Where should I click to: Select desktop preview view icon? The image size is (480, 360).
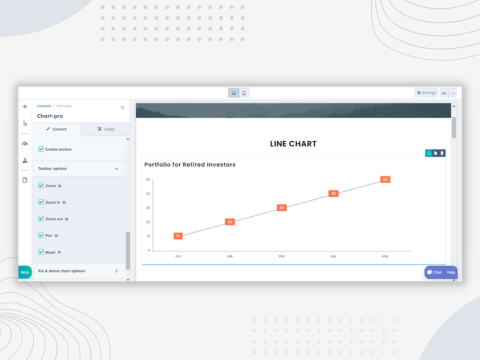pos(234,93)
